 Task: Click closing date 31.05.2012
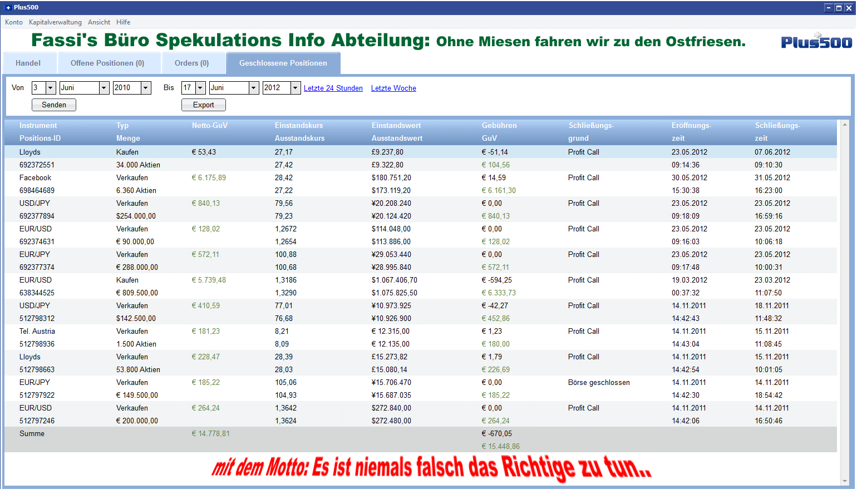(x=772, y=177)
